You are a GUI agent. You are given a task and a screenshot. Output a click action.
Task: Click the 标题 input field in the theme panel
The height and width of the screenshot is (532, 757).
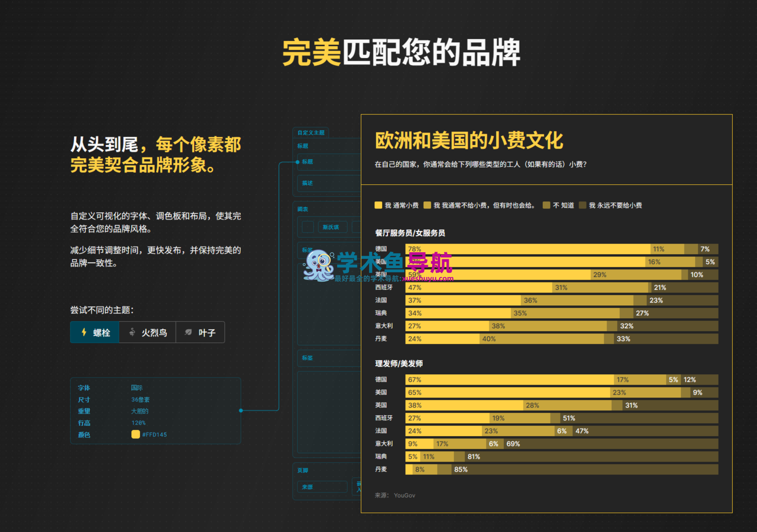(329, 162)
